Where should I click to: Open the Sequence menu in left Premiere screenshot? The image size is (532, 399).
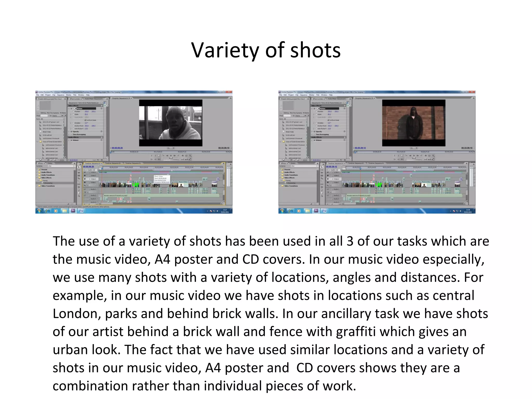(x=61, y=95)
